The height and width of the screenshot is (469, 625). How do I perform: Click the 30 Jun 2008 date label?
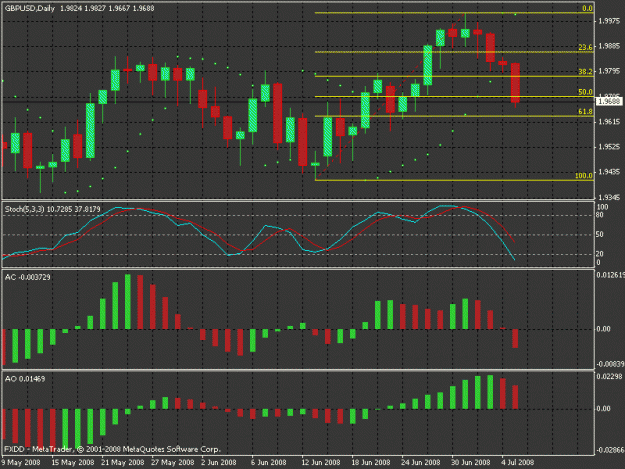pyautogui.click(x=471, y=463)
